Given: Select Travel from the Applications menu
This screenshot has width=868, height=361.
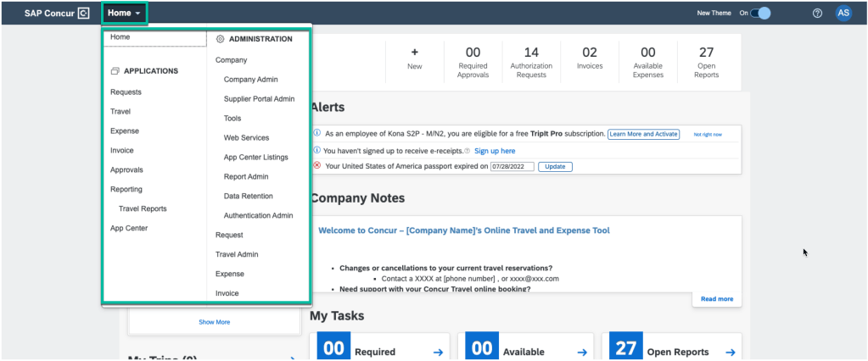Looking at the screenshot, I should coord(120,112).
